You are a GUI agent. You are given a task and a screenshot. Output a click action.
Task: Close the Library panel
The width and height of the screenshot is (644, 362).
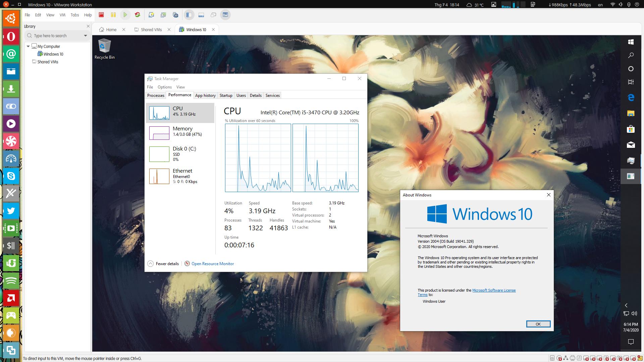(x=88, y=26)
